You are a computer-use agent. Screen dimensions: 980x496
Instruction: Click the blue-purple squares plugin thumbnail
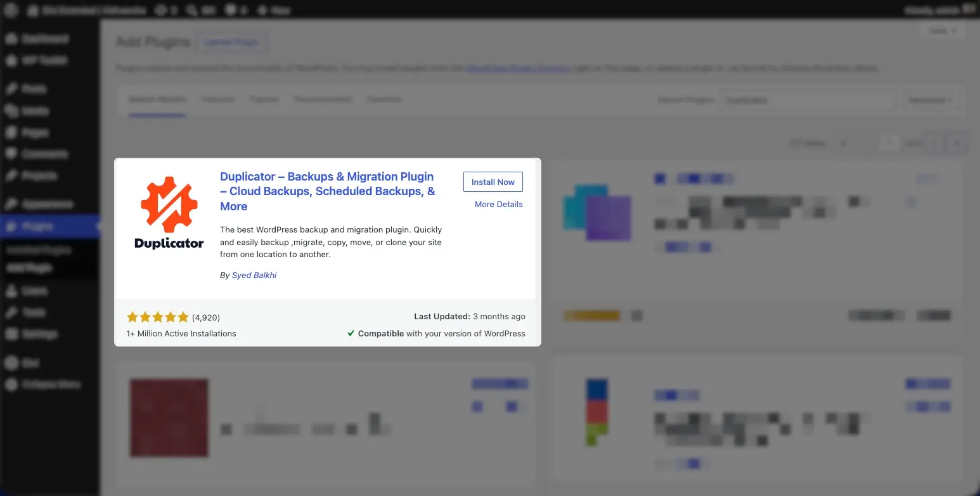tap(596, 213)
